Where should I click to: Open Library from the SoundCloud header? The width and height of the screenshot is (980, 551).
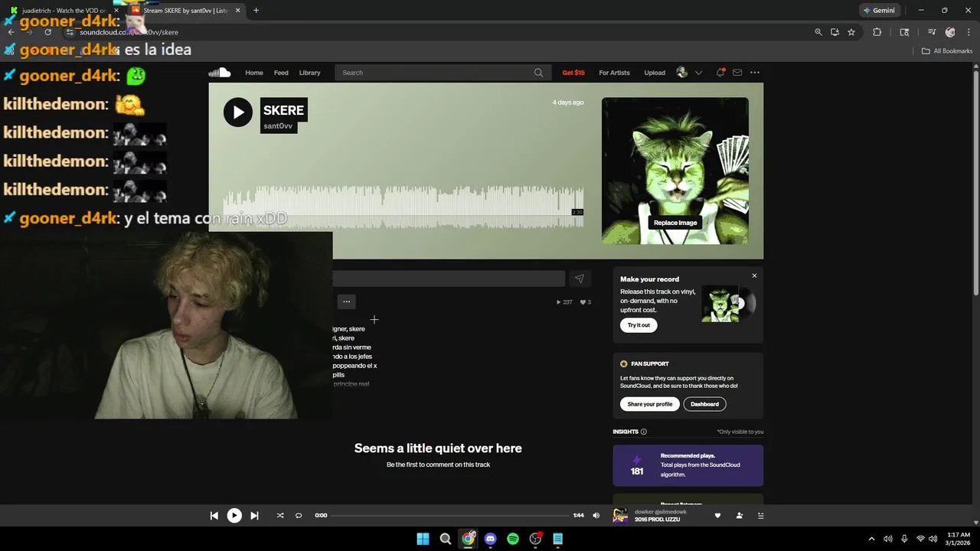tap(309, 73)
